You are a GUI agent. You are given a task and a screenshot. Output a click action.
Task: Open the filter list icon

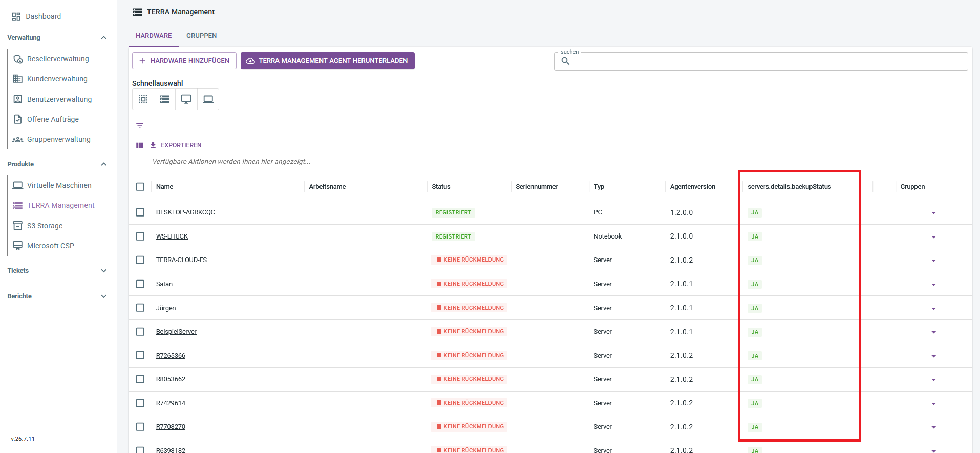140,125
